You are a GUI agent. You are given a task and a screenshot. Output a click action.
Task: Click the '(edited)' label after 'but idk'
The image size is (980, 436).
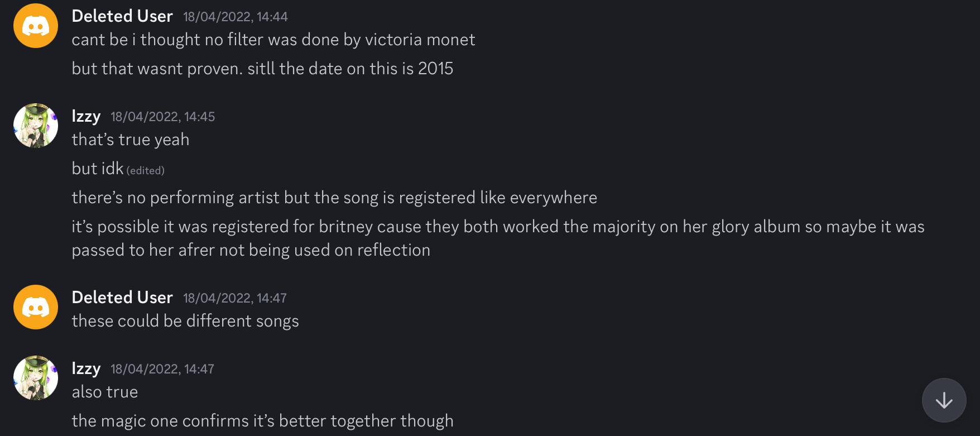pyautogui.click(x=146, y=170)
